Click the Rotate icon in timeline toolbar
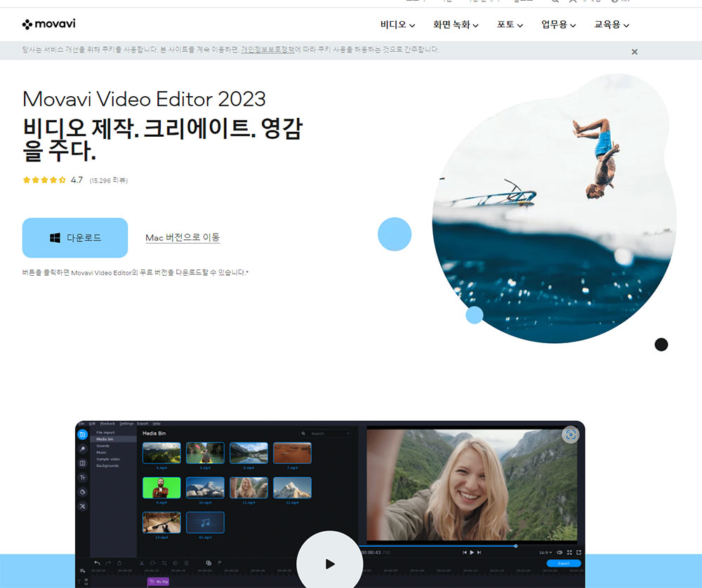The image size is (702, 588). [x=153, y=563]
